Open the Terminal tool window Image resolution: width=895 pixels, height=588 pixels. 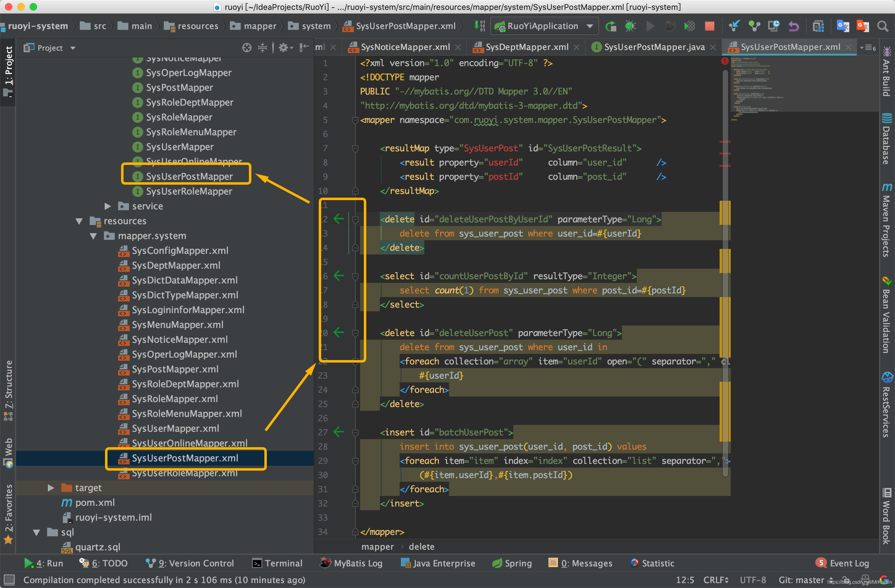(278, 563)
